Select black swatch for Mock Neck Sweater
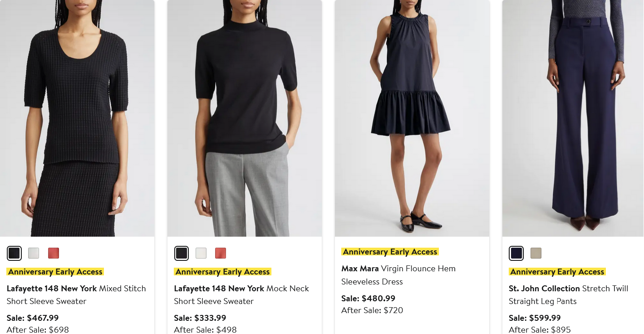The height and width of the screenshot is (334, 644). pyautogui.click(x=182, y=253)
